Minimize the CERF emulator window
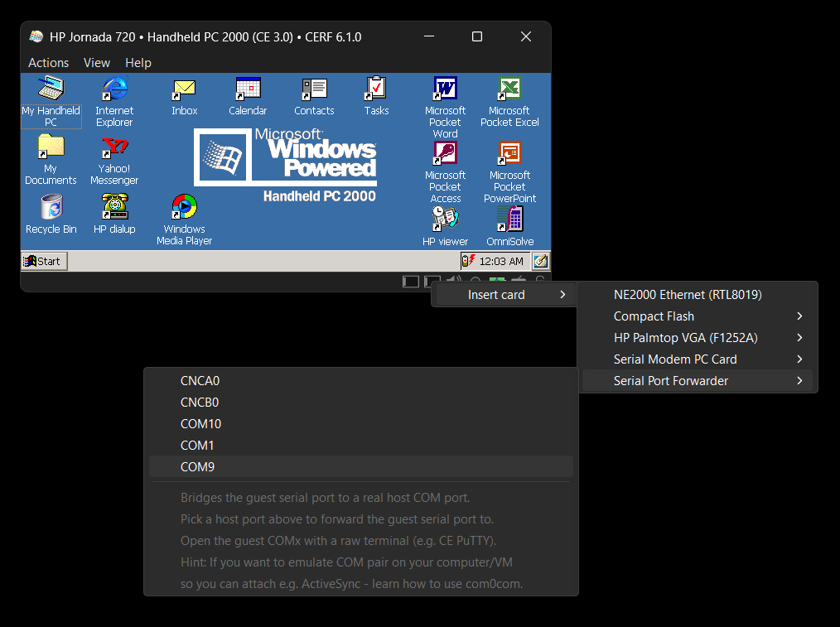The height and width of the screenshot is (627, 840). point(428,36)
